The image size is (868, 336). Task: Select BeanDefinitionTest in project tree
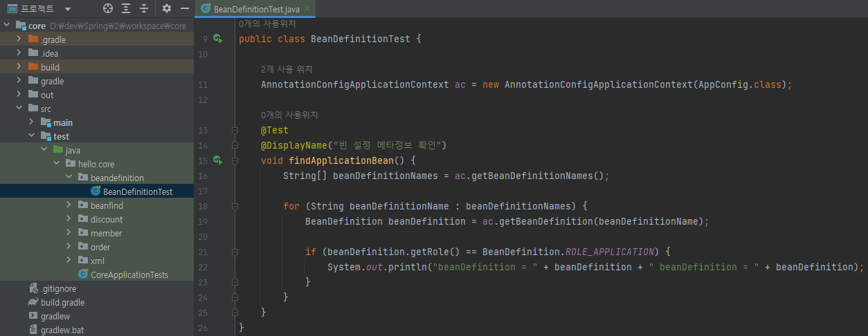97,192
